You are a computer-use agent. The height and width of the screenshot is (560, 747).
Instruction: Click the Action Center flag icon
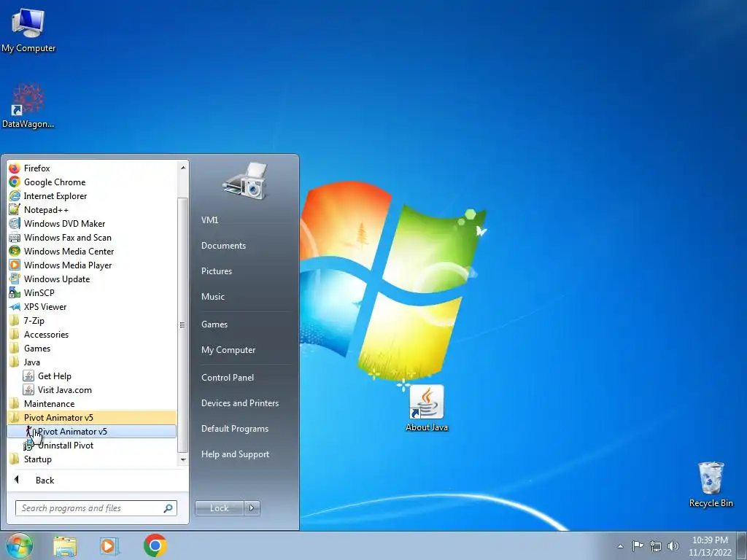tap(638, 545)
